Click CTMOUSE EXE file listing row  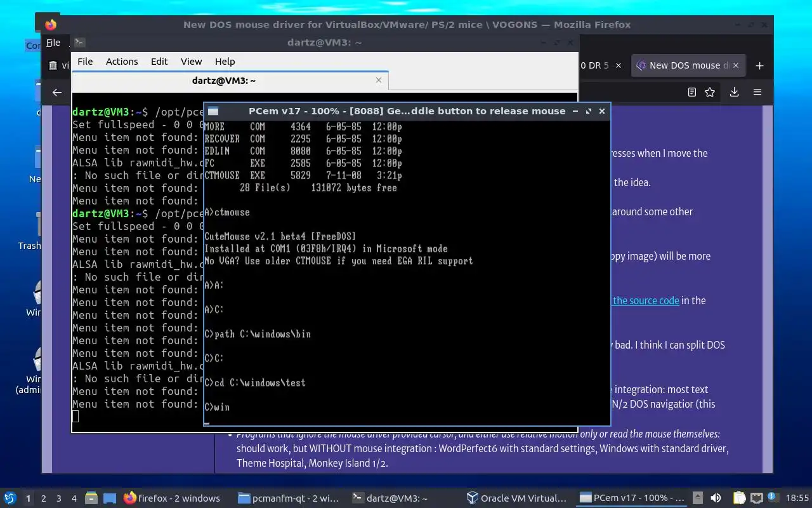click(303, 175)
